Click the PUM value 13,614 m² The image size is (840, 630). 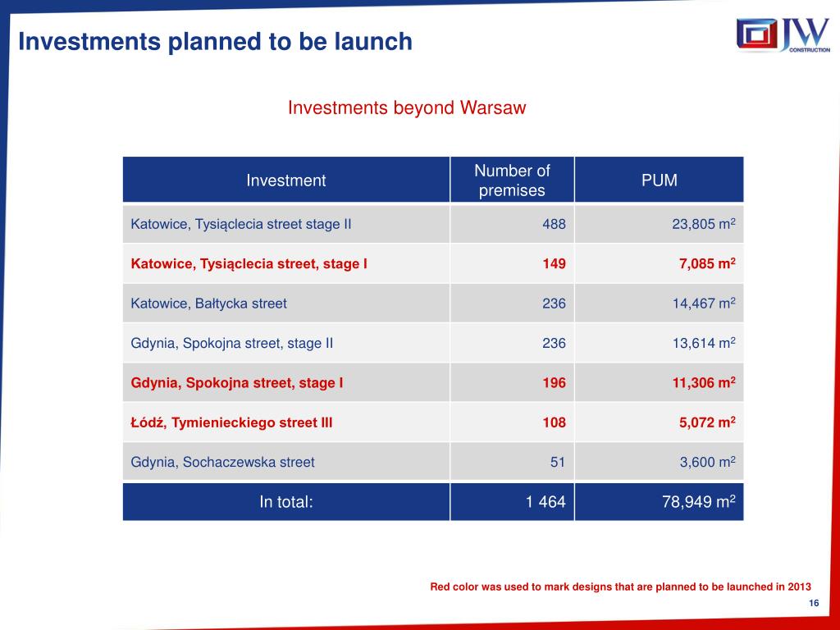[x=704, y=343]
